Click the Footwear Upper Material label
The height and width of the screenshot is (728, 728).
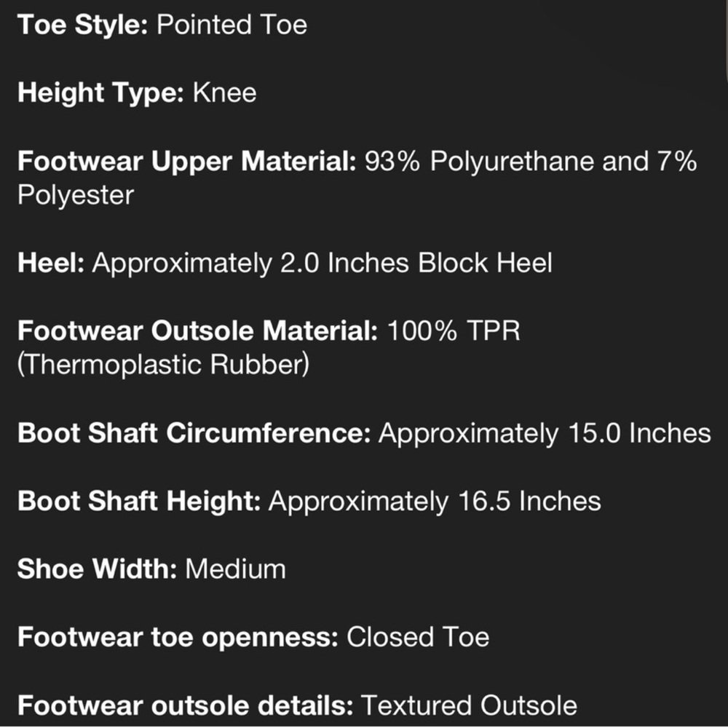click(186, 161)
